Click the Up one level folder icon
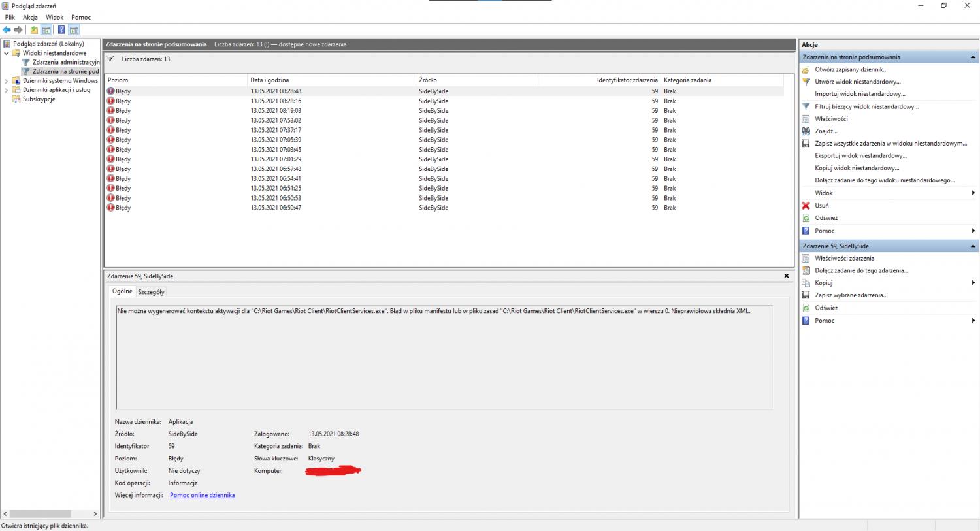Screen dimensions: 980x531 (x=34, y=30)
